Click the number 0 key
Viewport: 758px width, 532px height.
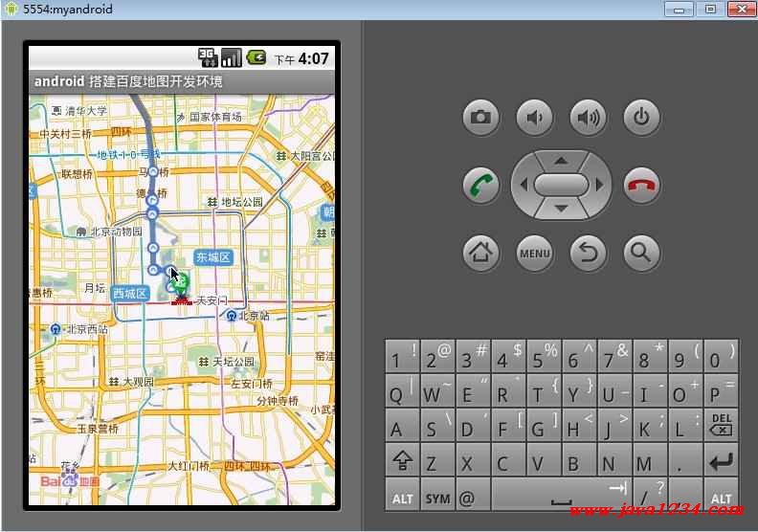point(721,356)
